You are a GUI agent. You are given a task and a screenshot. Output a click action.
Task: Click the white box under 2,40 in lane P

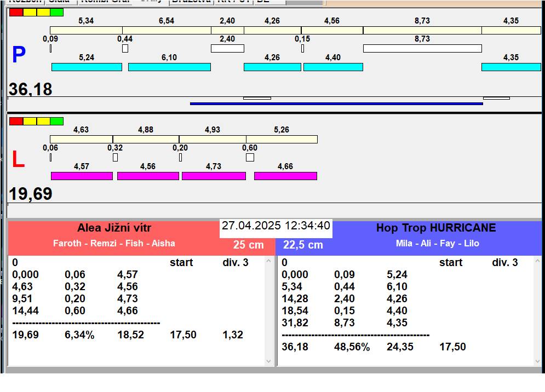[228, 48]
